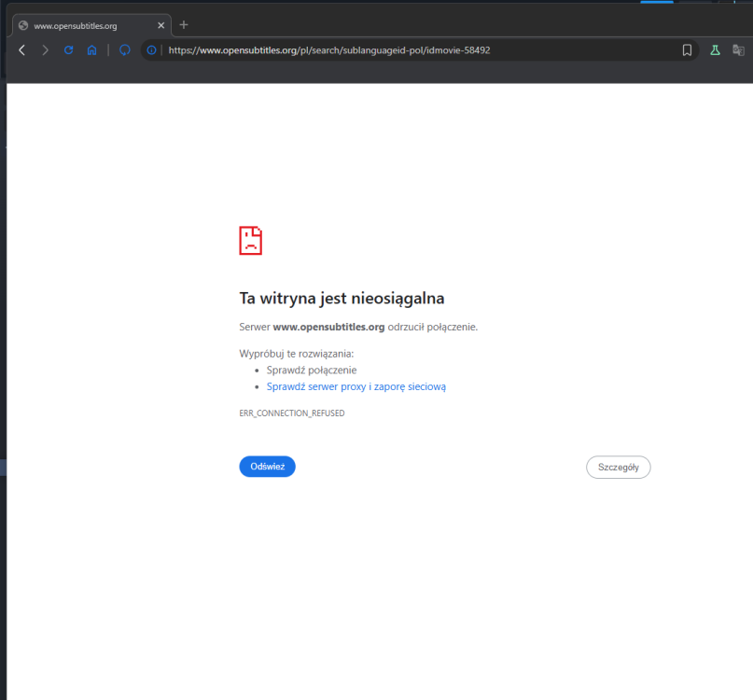
Task: Close the www.opensubtitles.org tab
Action: (x=160, y=25)
